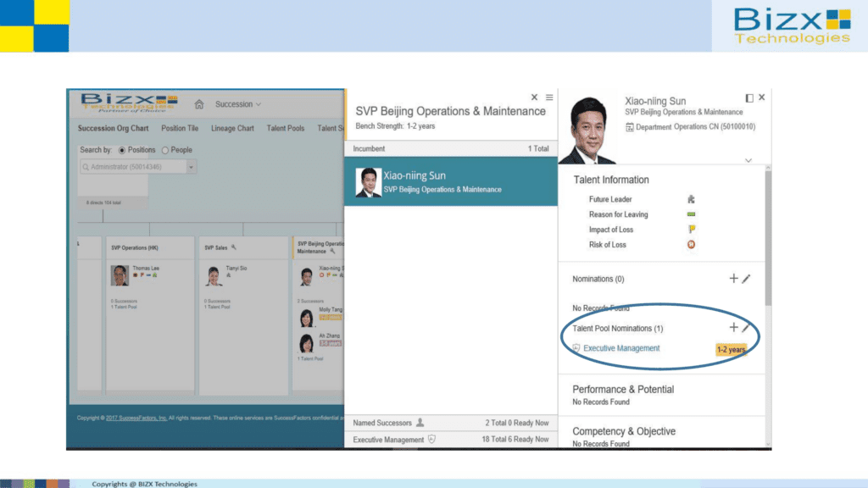The width and height of the screenshot is (868, 488).
Task: Click the Named Successors person icon
Action: tap(420, 423)
